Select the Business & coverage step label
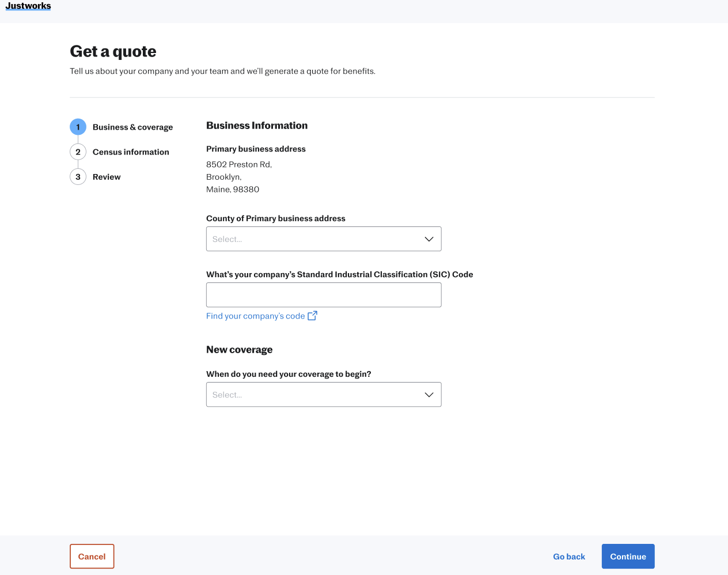This screenshot has width=728, height=575. point(132,127)
